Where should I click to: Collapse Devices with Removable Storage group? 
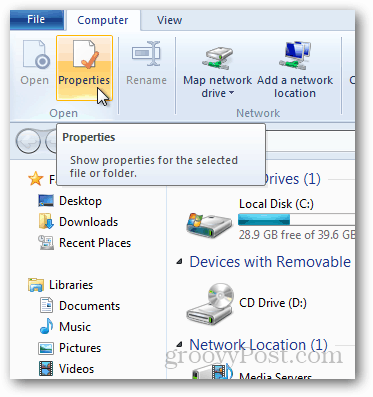pos(180,262)
